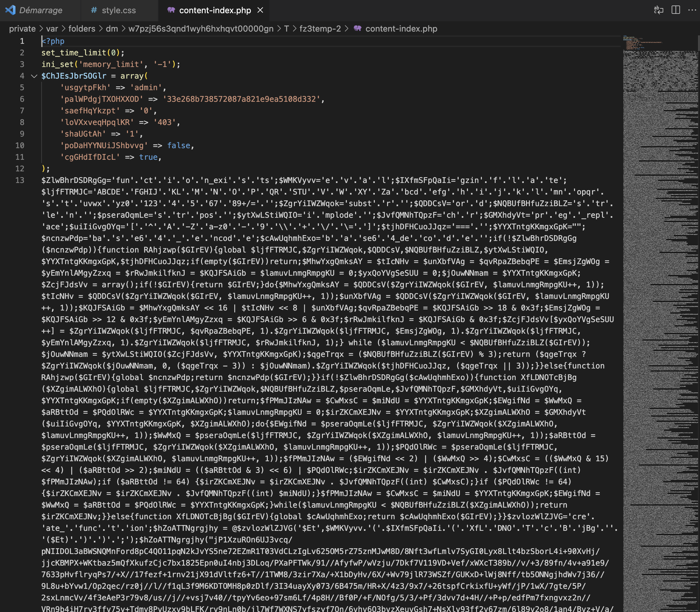
Task: Open the w7pzj56s3qnd1wyh6hxhqvt00000gn breadcrumb
Action: 200,29
